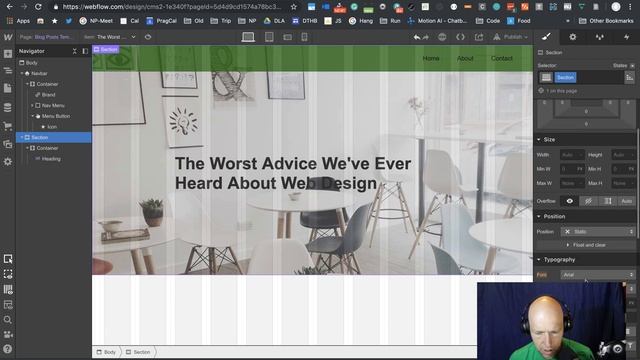The height and width of the screenshot is (360, 640).
Task: Switch to mobile portrait breakpoint
Action: tap(304, 37)
